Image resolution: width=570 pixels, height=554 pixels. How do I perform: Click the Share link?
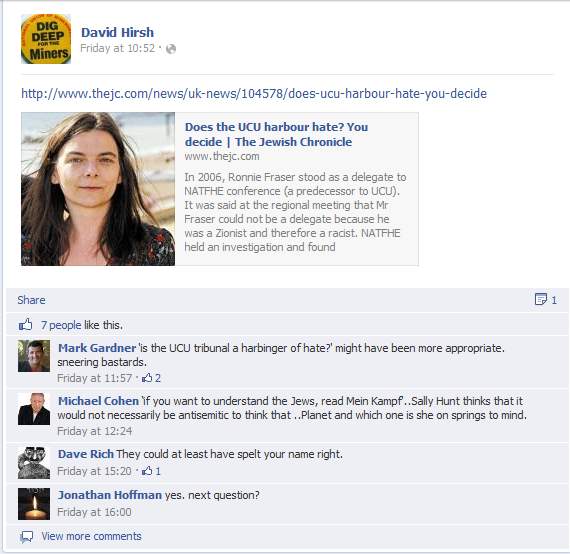(31, 300)
